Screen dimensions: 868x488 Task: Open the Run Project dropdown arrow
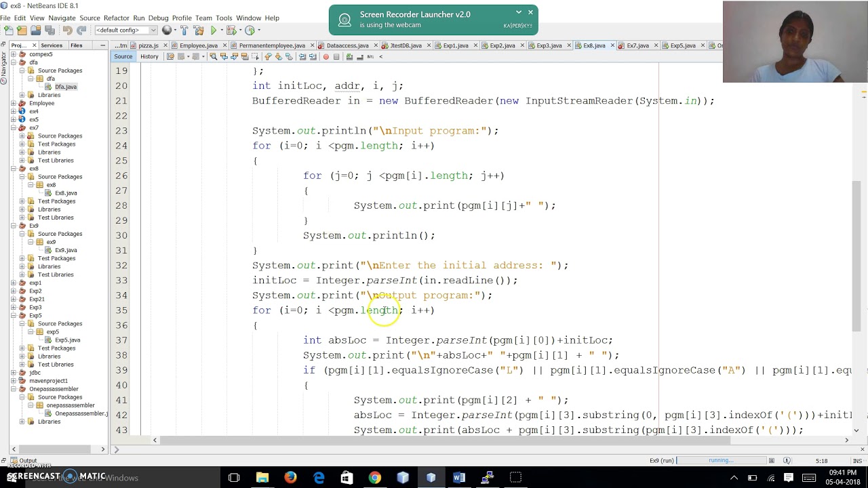[222, 30]
